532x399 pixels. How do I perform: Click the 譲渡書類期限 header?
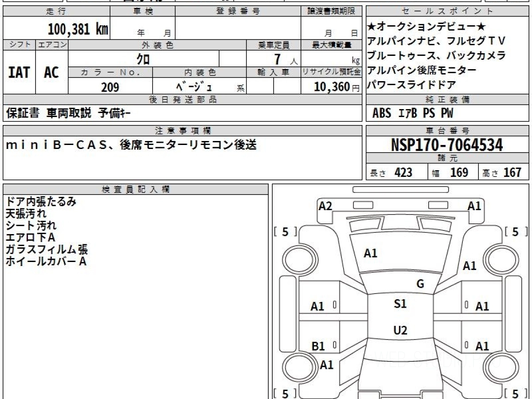331,12
